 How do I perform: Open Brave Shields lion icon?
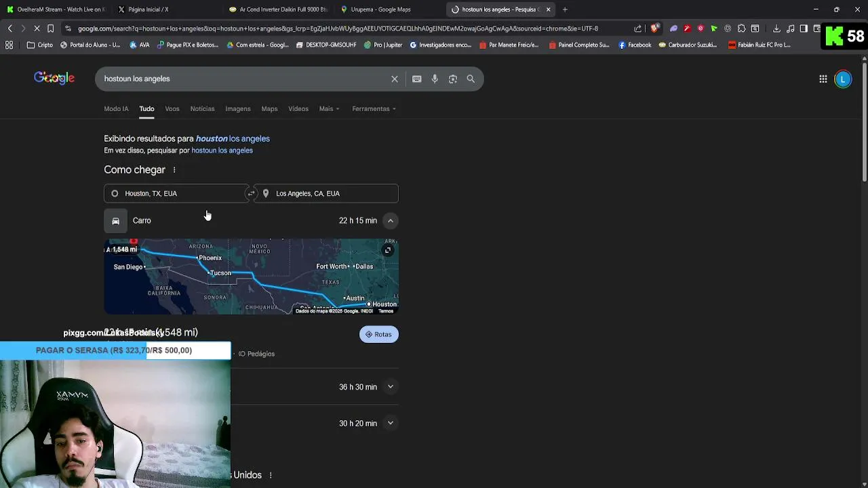654,28
